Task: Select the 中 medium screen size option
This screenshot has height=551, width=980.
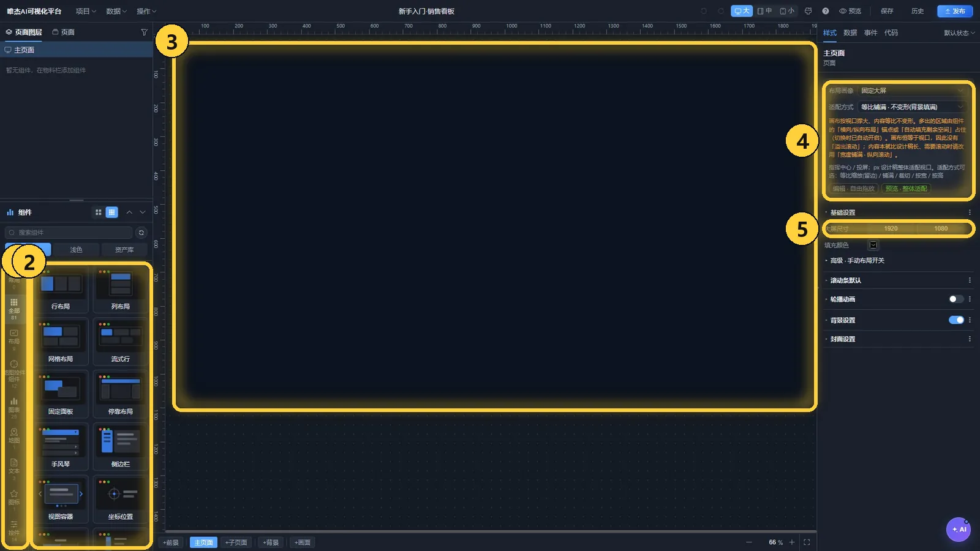Action: (x=764, y=11)
